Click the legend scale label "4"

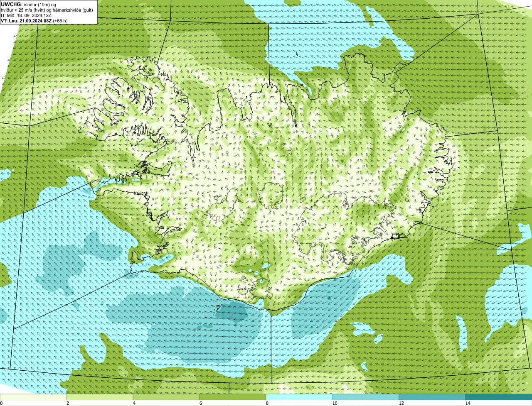(x=134, y=403)
